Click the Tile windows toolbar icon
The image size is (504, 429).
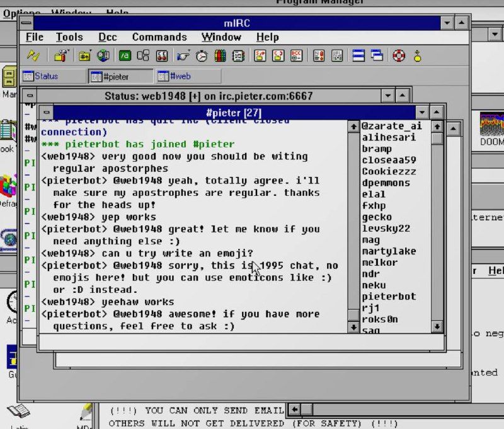point(358,56)
